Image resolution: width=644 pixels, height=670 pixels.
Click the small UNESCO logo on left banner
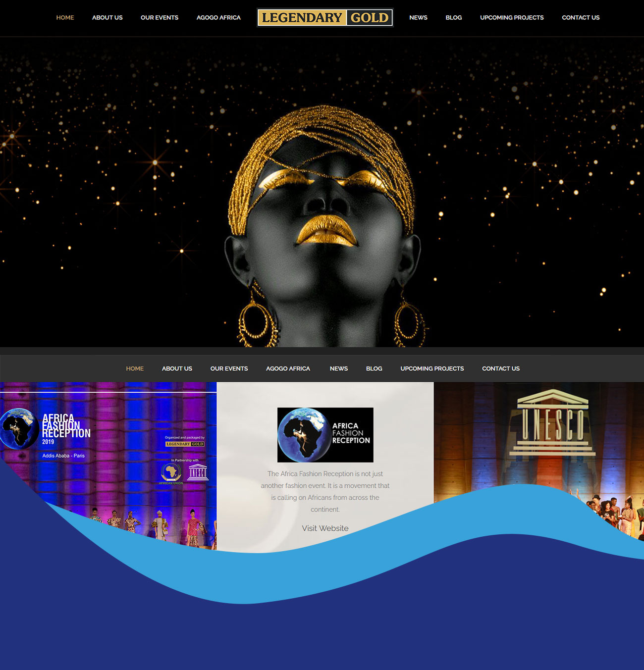[x=198, y=472]
